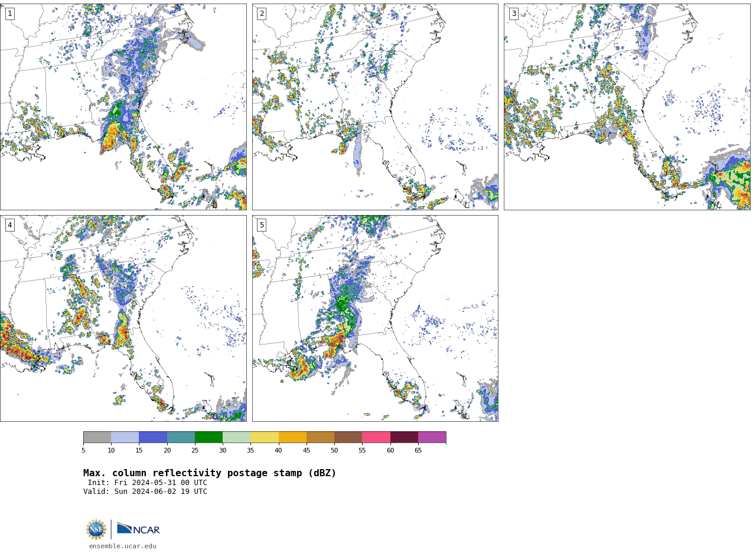The width and height of the screenshot is (756, 553).
Task: Click the NSF seal logo icon
Action: [x=96, y=529]
